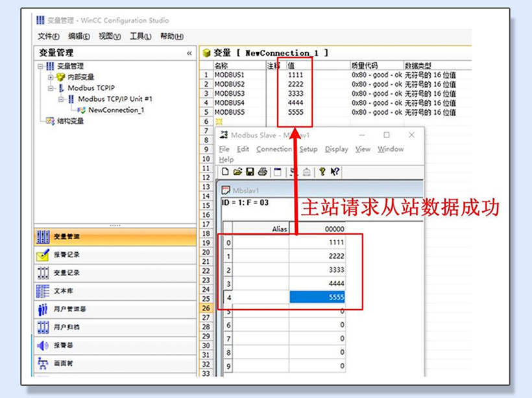
Task: Click the highlighted 5555 register cell
Action: [x=317, y=298]
